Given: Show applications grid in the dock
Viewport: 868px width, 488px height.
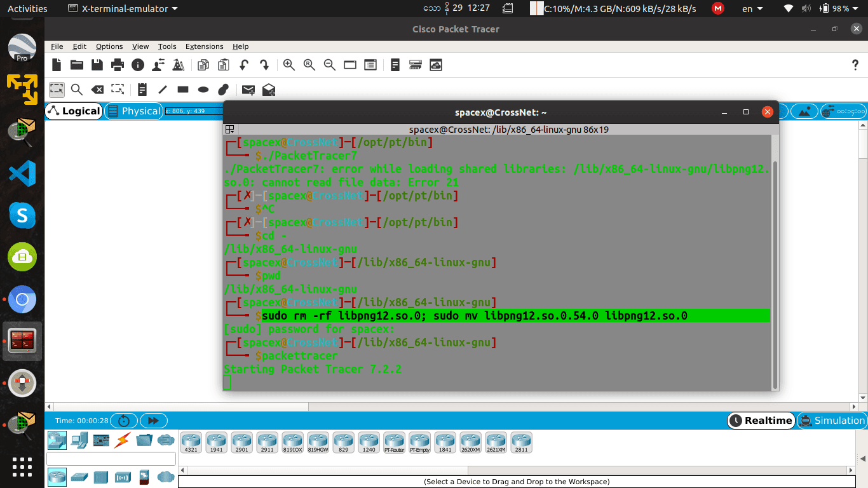Looking at the screenshot, I should pyautogui.click(x=22, y=466).
